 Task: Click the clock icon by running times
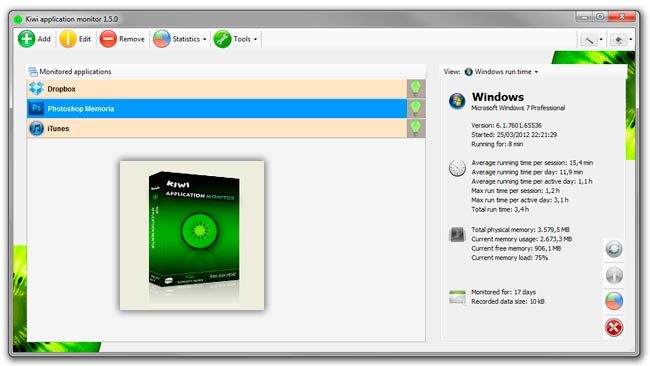coord(457,168)
